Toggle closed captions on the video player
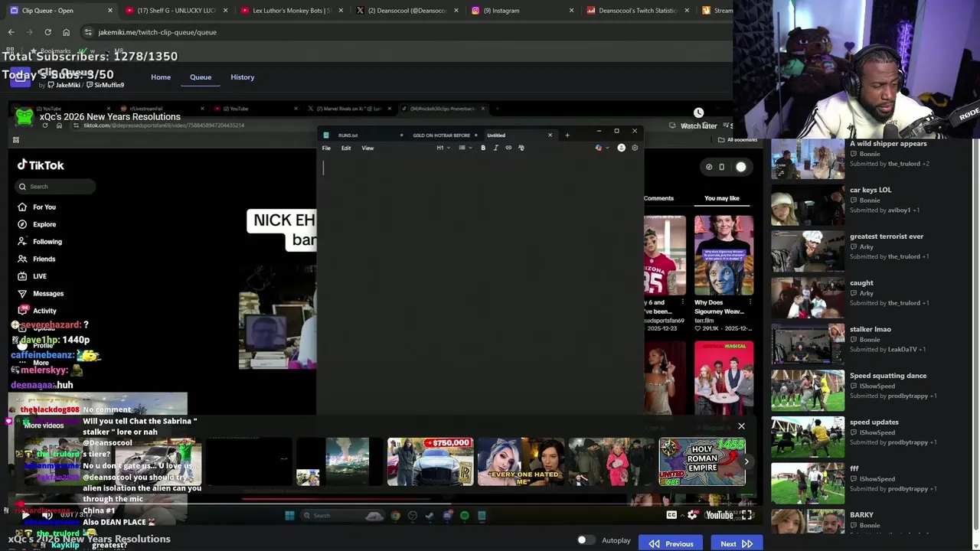This screenshot has height=551, width=980. tap(671, 515)
